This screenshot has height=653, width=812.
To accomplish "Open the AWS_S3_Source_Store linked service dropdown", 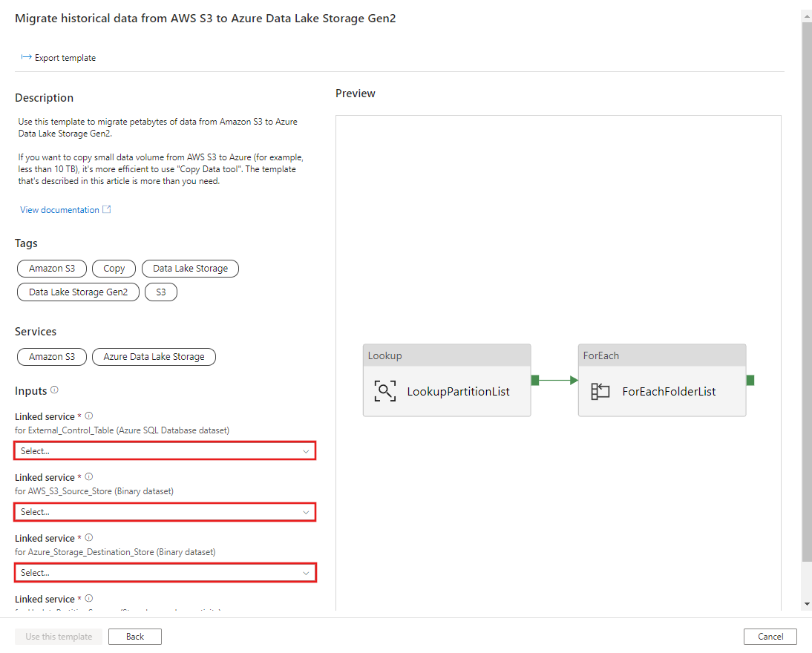I will pos(165,511).
